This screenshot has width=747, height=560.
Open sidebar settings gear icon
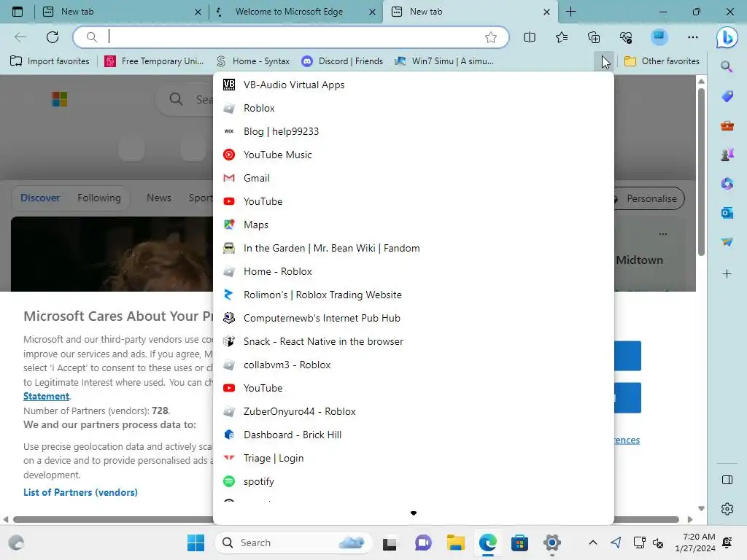point(727,508)
